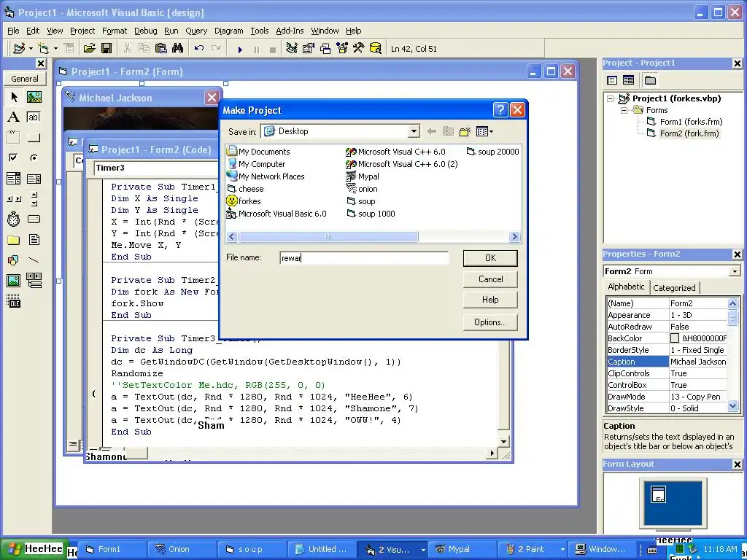The height and width of the screenshot is (560, 747).
Task: Click the General toolbox tab button
Action: 25,79
